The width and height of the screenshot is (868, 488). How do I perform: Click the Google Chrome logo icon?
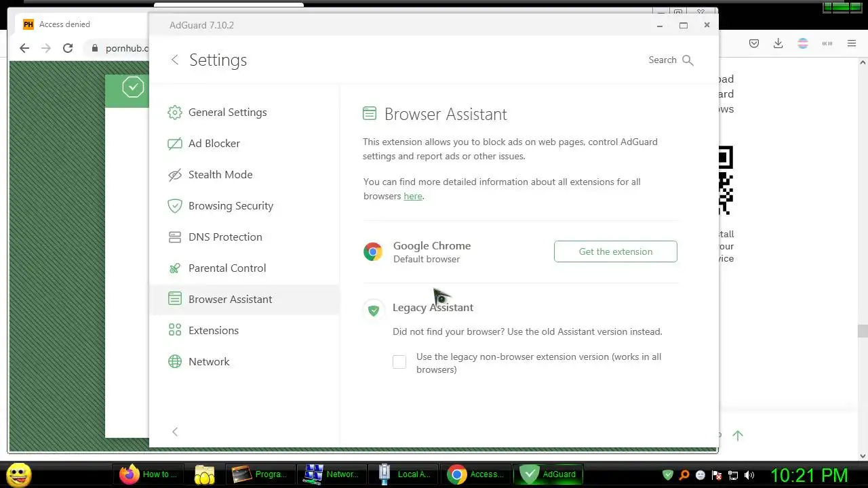[x=372, y=251]
